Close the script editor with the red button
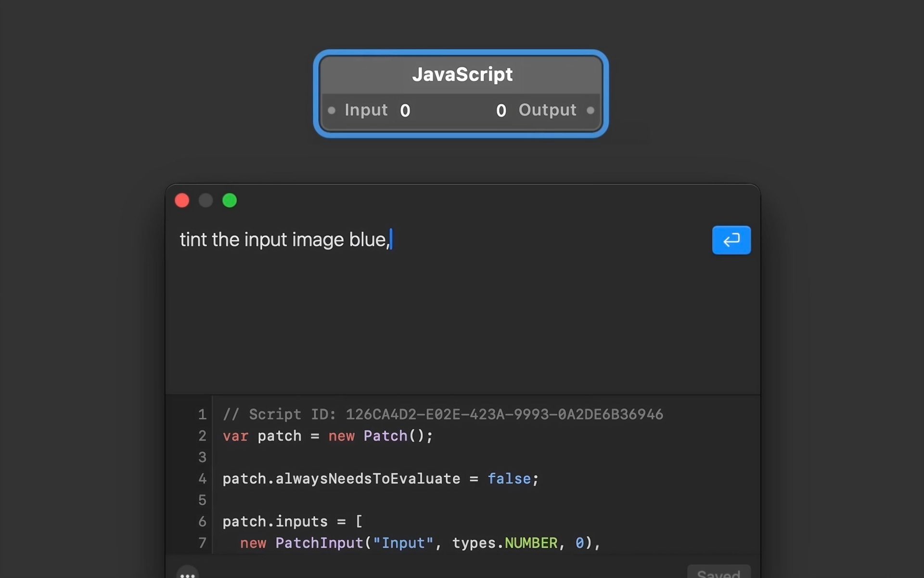 (182, 200)
